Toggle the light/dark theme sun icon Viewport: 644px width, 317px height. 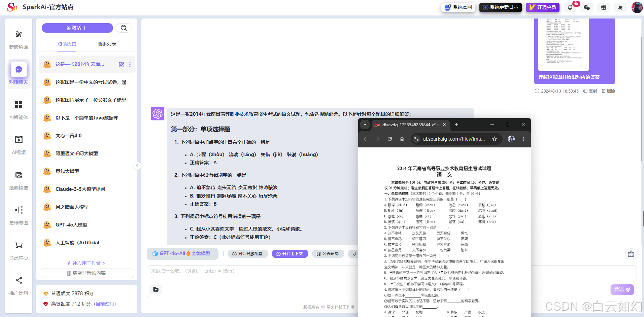pyautogui.click(x=620, y=7)
